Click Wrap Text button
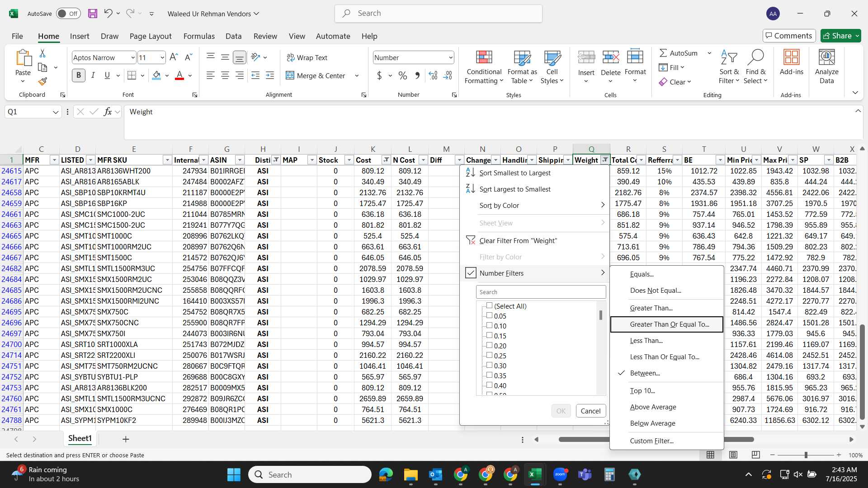 (x=307, y=57)
